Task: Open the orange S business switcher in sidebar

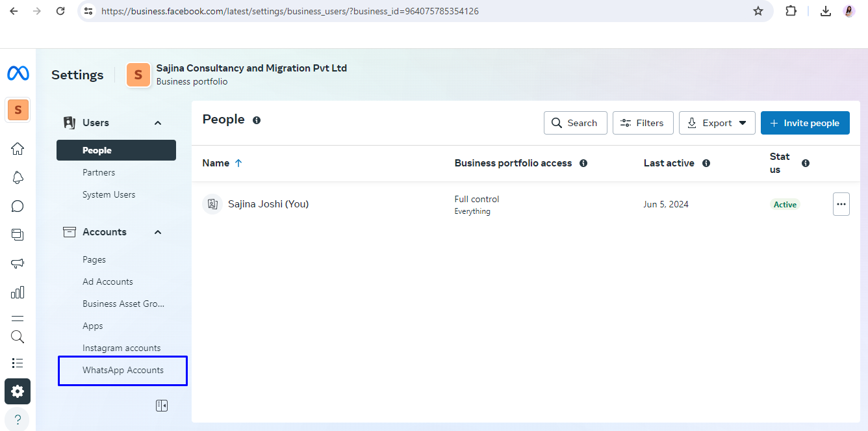Action: (x=18, y=110)
